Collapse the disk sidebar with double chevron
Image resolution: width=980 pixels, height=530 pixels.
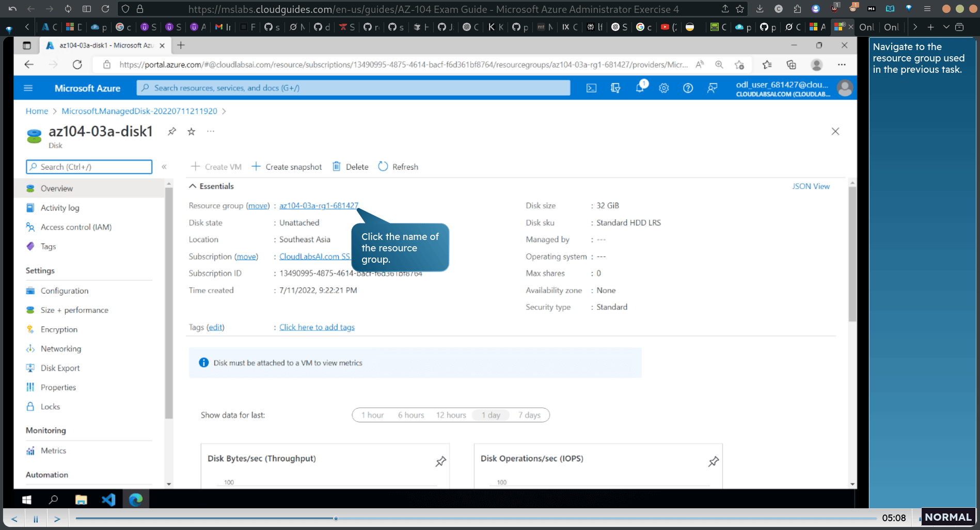pyautogui.click(x=164, y=167)
